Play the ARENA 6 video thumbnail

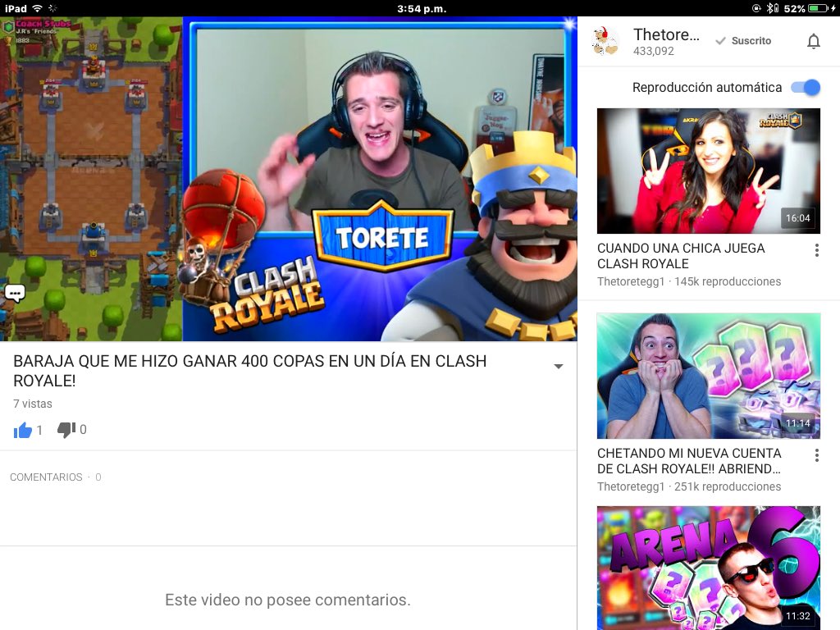click(x=708, y=568)
